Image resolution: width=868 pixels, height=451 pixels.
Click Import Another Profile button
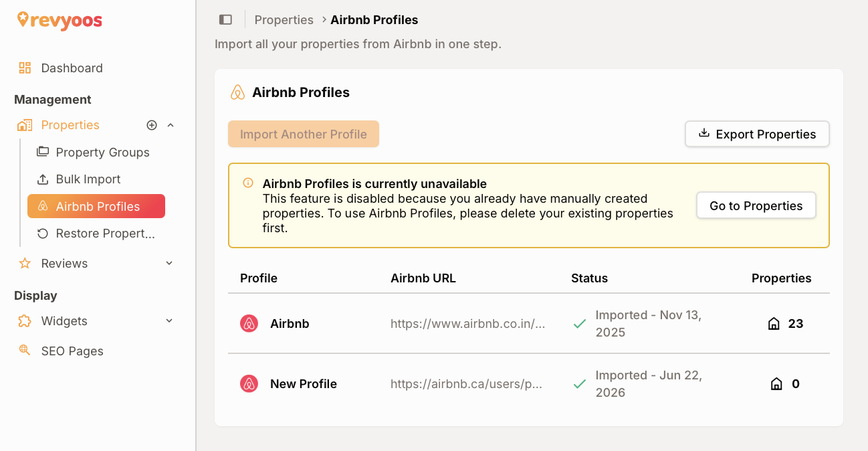pyautogui.click(x=304, y=134)
